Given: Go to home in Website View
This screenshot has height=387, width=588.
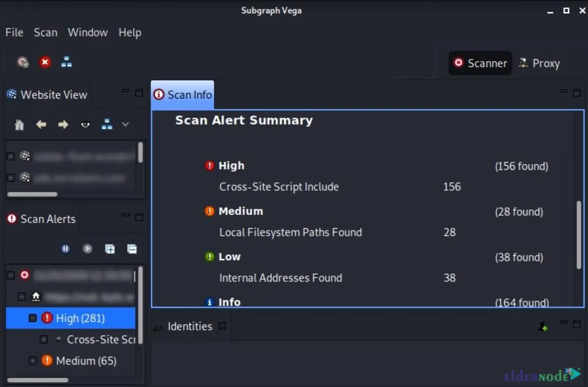Looking at the screenshot, I should click(x=19, y=124).
